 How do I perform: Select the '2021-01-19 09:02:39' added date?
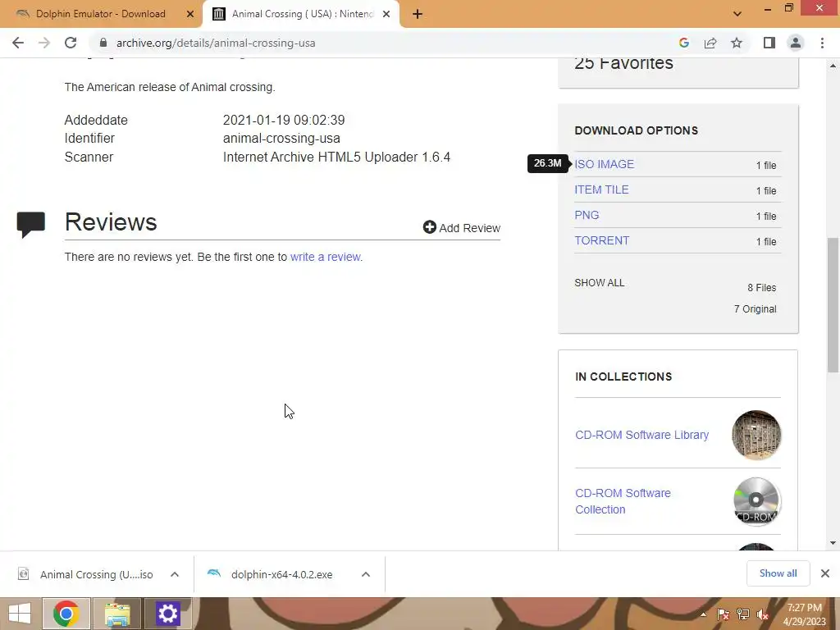tap(284, 120)
